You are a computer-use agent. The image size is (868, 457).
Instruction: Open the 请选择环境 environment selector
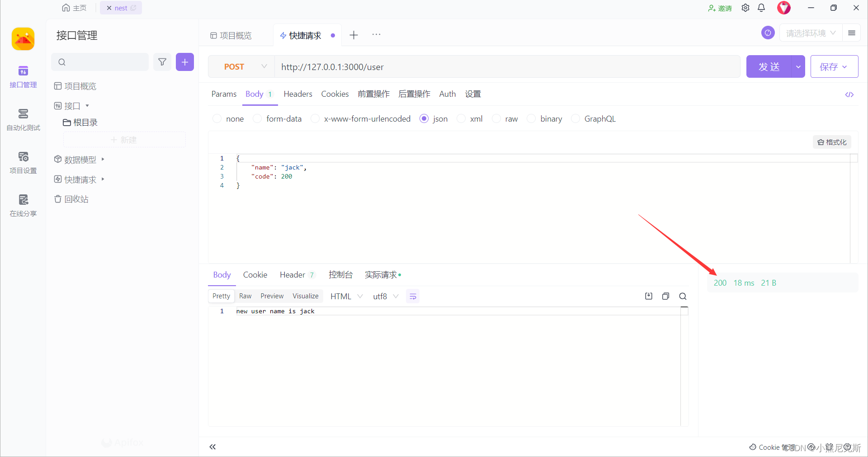click(810, 33)
